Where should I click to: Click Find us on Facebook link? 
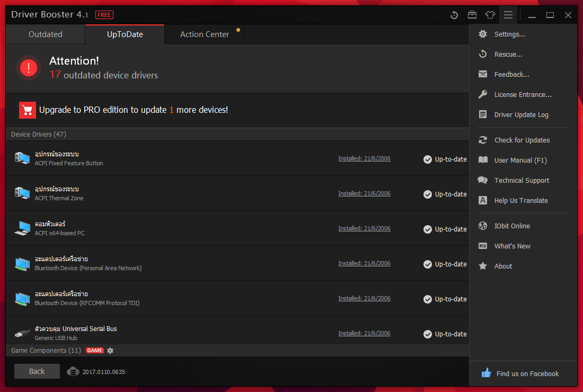(x=527, y=373)
